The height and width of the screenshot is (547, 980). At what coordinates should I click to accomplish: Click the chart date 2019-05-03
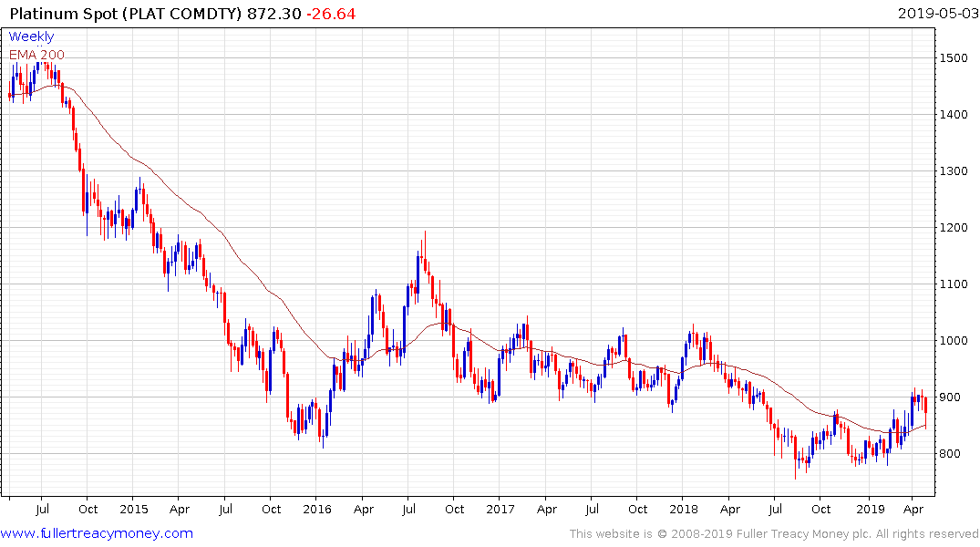click(938, 13)
